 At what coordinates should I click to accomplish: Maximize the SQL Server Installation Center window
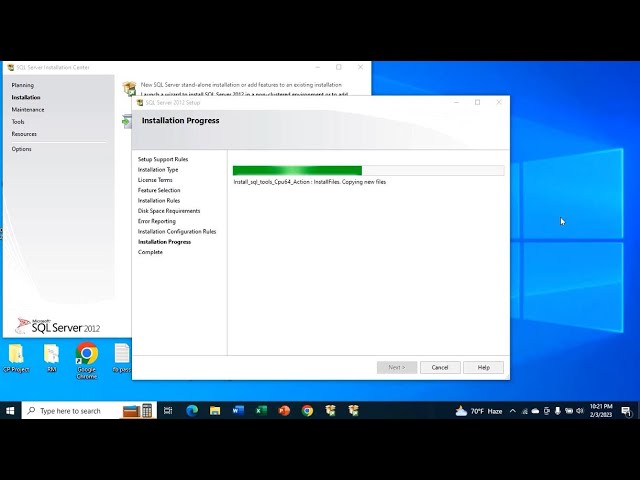click(339, 67)
